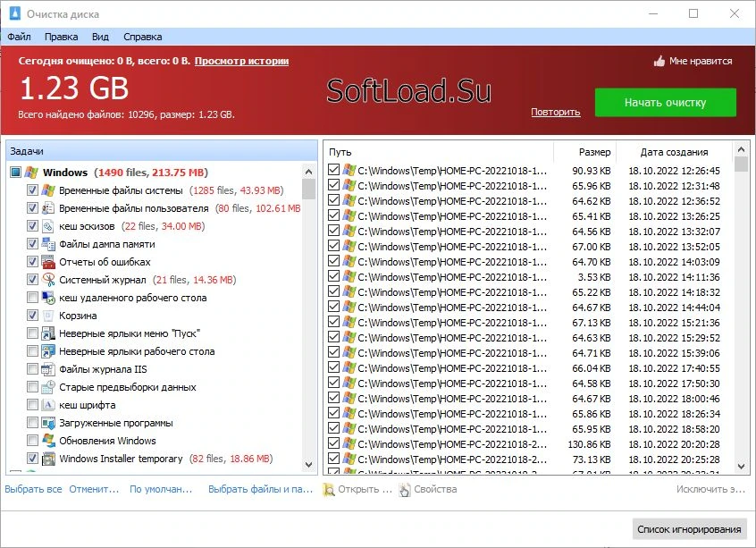Viewport: 756px width, 548px height.
Task: Click the user temp files icon
Action: (x=48, y=208)
